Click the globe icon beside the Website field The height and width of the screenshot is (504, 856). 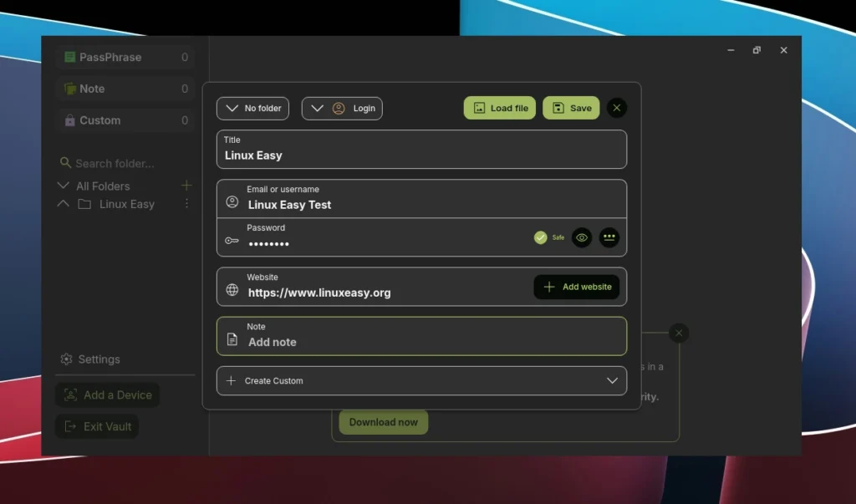coord(232,292)
